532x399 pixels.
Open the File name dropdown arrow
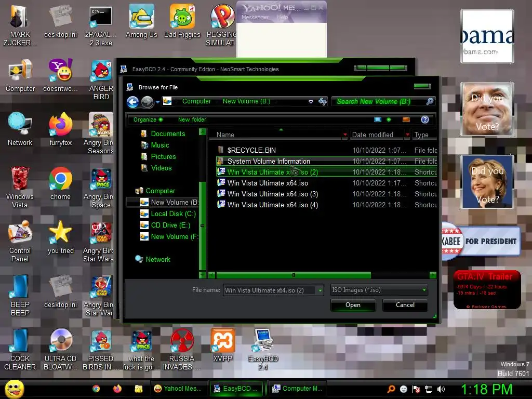320,290
